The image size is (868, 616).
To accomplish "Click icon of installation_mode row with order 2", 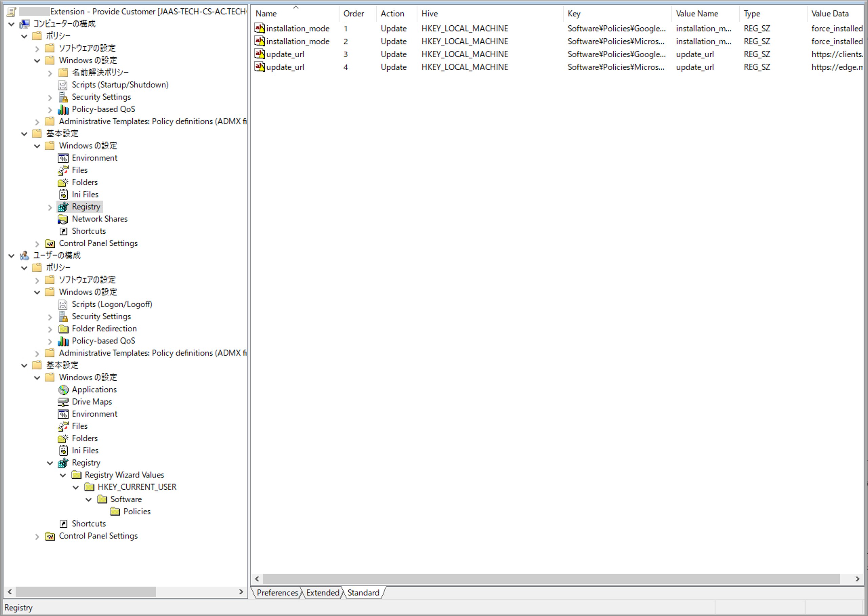I will 260,41.
